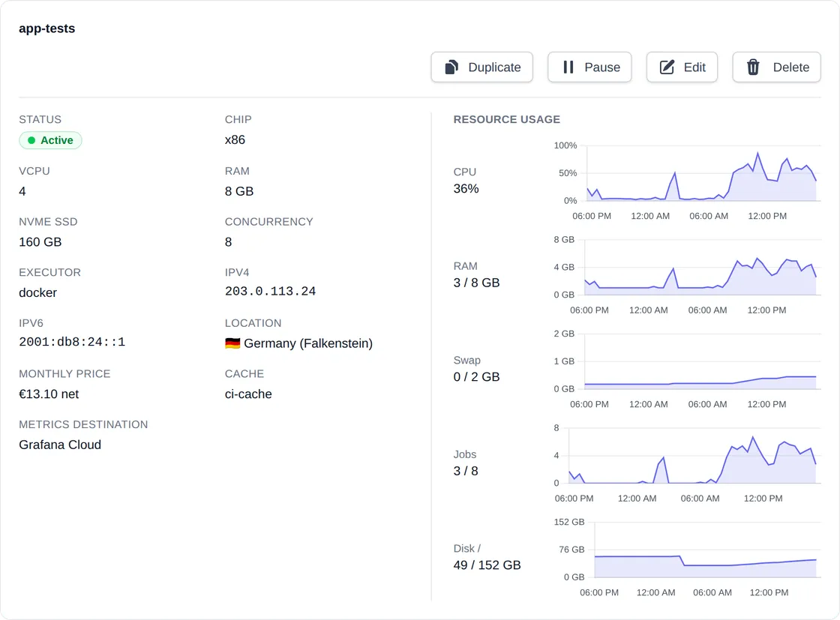Click the CPU usage chart
This screenshot has height=620, width=840.
[685, 181]
